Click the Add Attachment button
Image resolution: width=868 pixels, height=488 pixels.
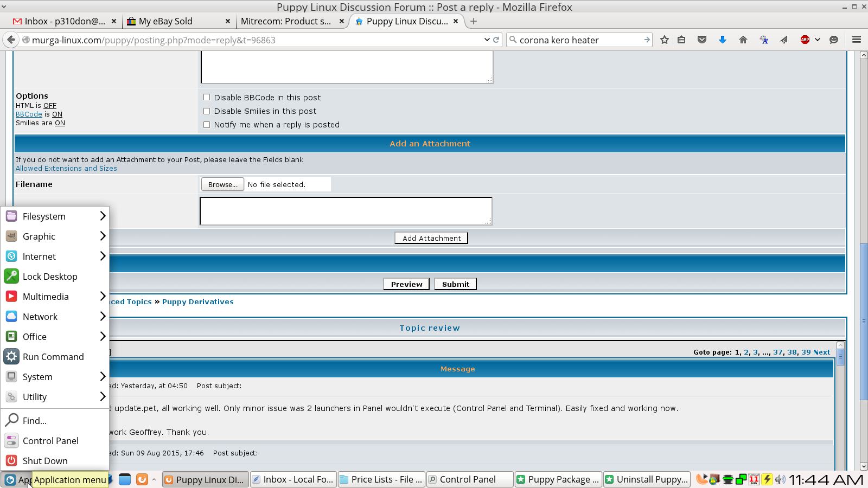coord(431,238)
